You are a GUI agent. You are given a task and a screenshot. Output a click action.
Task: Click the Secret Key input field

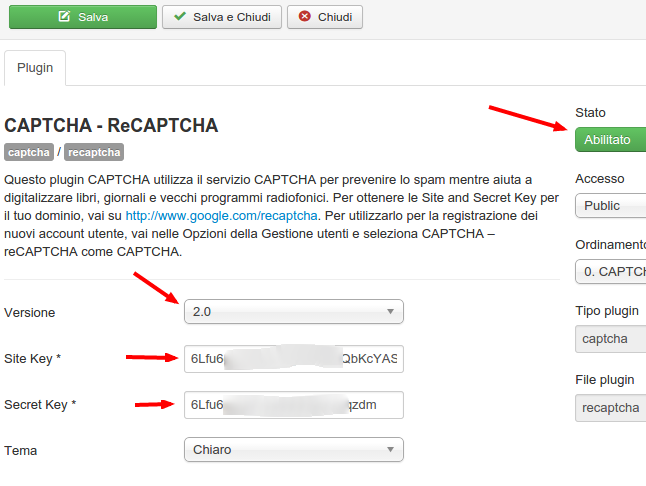tap(294, 405)
